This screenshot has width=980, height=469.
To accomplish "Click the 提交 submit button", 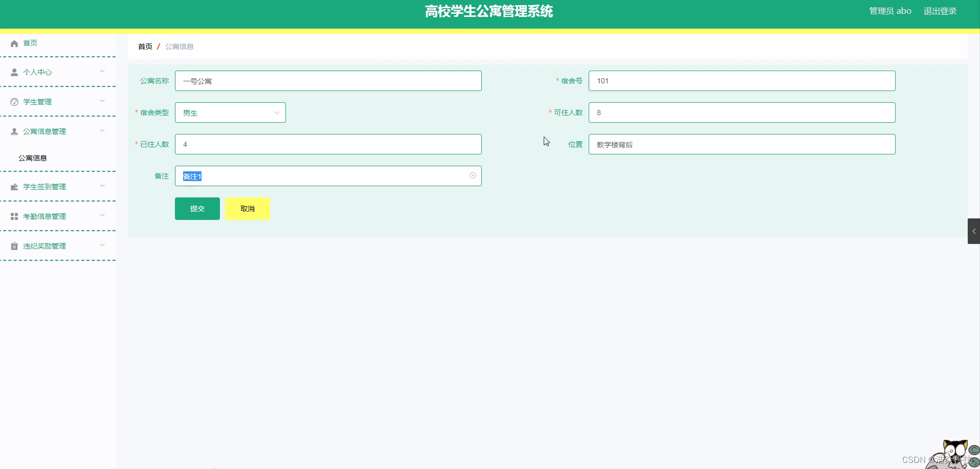I will (197, 208).
